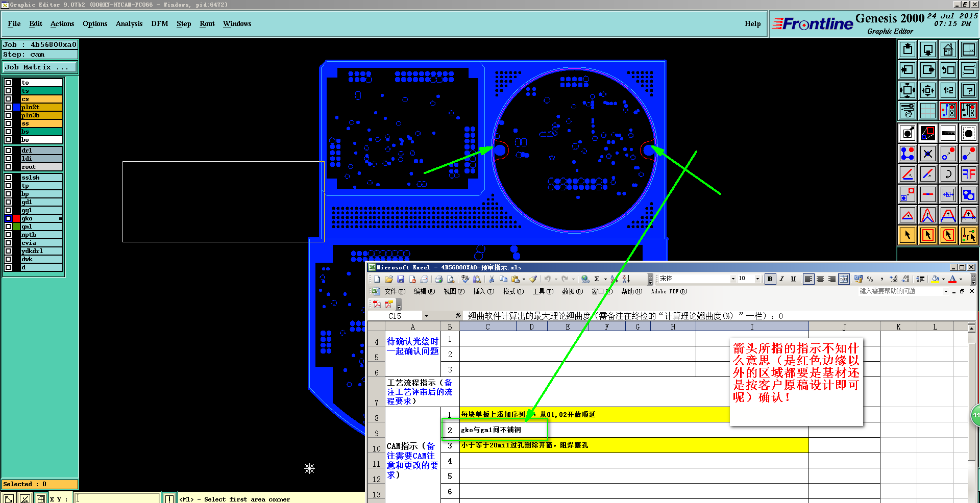Toggle the gko layer checkbox
The width and height of the screenshot is (980, 503).
[x=8, y=218]
